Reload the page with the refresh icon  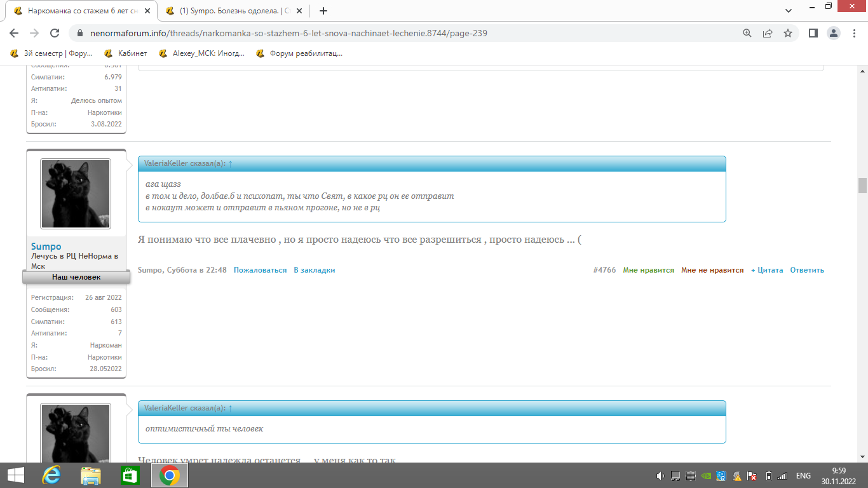pos(55,33)
